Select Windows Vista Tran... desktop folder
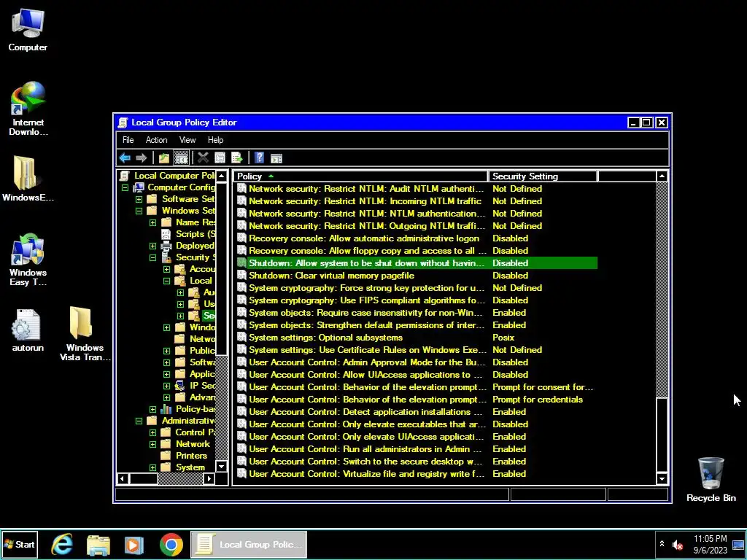The width and height of the screenshot is (747, 560). click(x=85, y=333)
